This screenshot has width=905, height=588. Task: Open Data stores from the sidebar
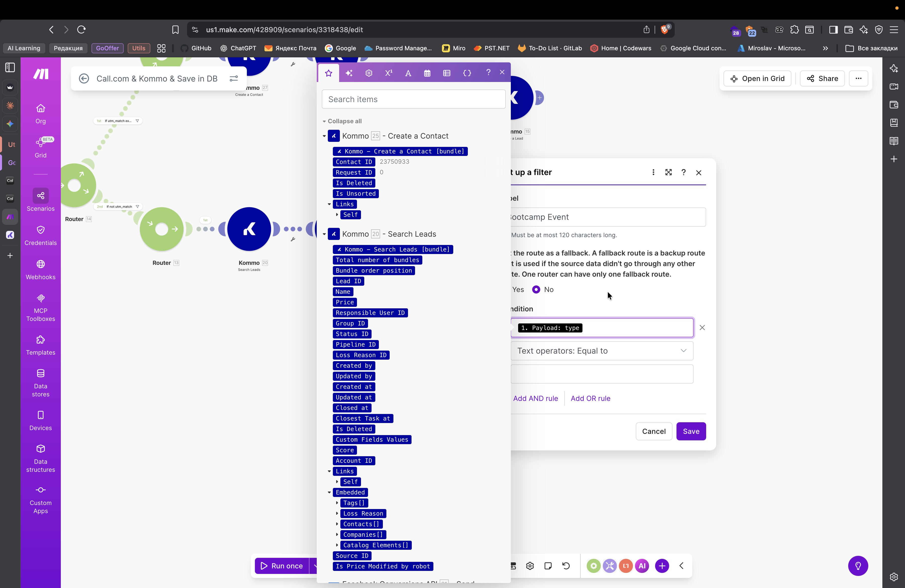[41, 383]
